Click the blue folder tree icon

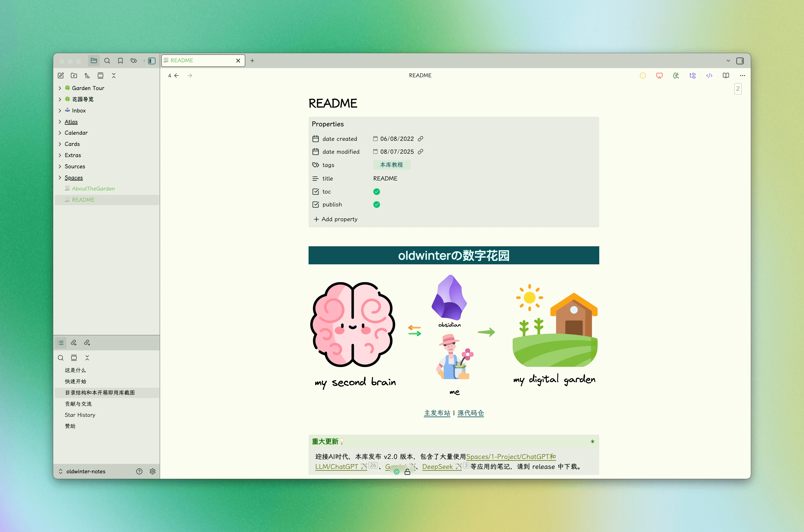click(693, 76)
